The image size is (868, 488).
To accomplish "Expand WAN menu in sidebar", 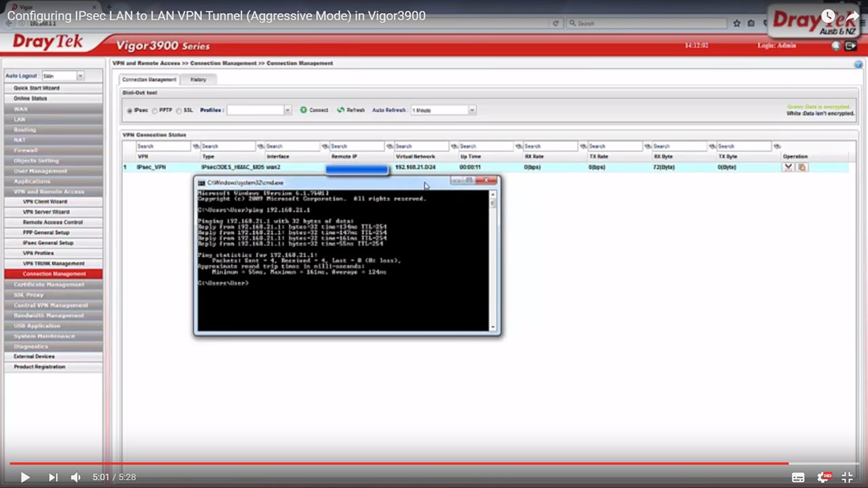I will pos(54,108).
